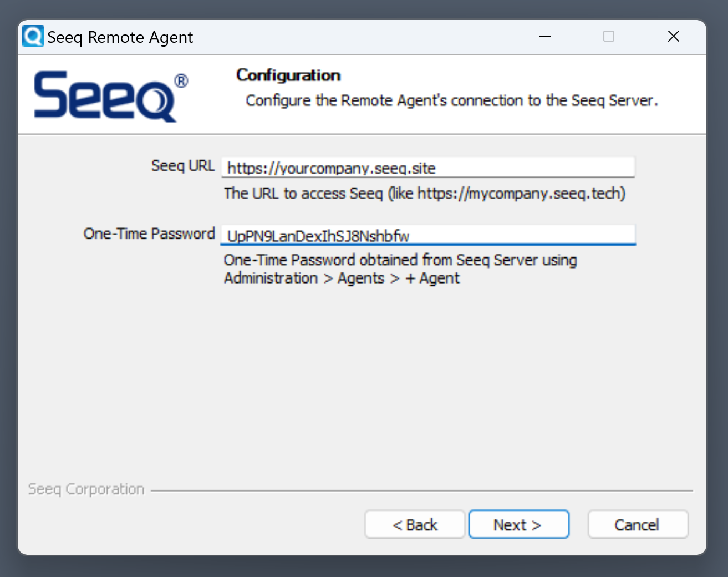
Task: Minimize the Seeq Remote Agent window
Action: pyautogui.click(x=545, y=37)
